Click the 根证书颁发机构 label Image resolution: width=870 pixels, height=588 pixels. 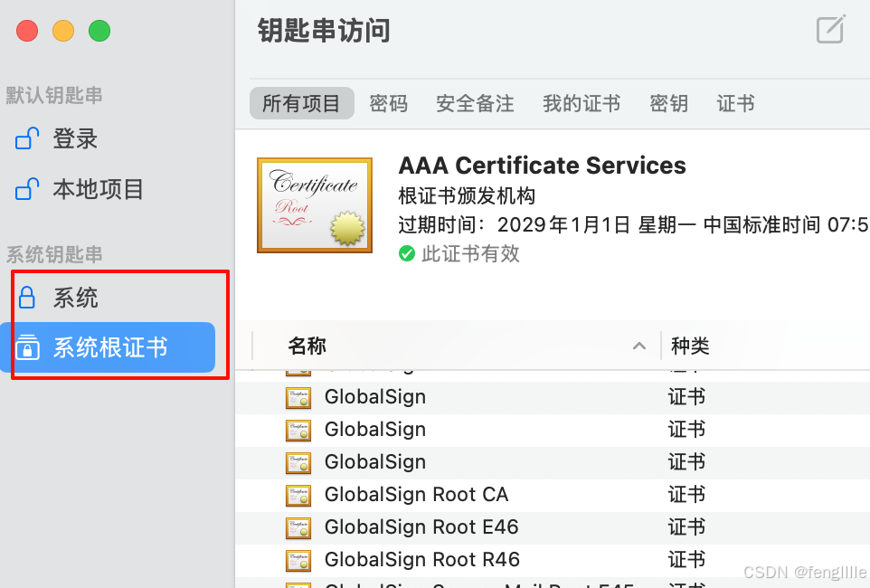467,196
